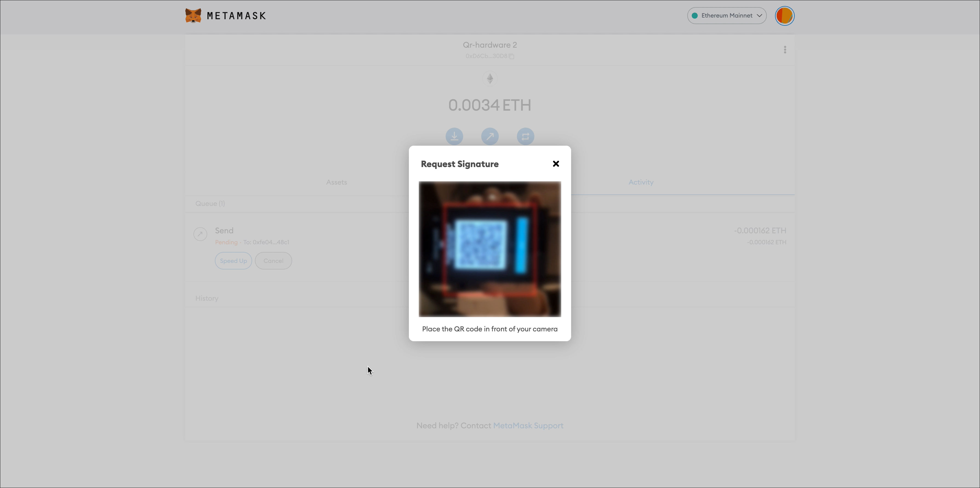Image resolution: width=980 pixels, height=488 pixels.
Task: Expand the Ethereum Mainnet network dropdown
Action: coord(727,16)
